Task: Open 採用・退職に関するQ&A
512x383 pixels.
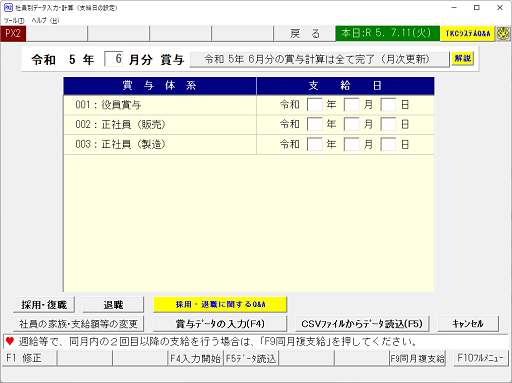Action: 220,304
